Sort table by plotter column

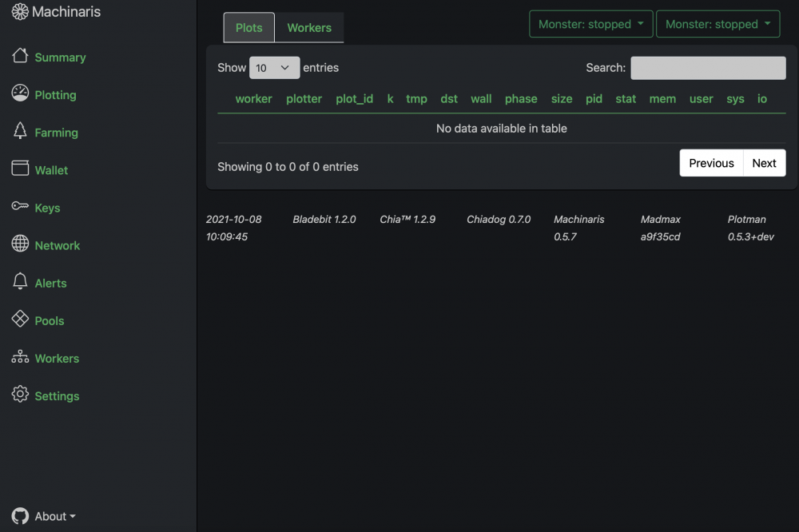[304, 99]
